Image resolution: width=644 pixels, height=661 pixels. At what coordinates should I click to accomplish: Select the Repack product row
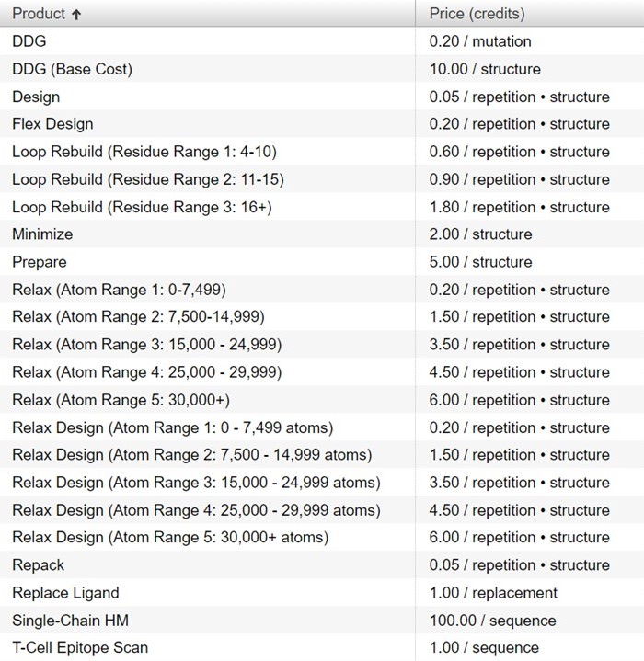click(x=322, y=564)
